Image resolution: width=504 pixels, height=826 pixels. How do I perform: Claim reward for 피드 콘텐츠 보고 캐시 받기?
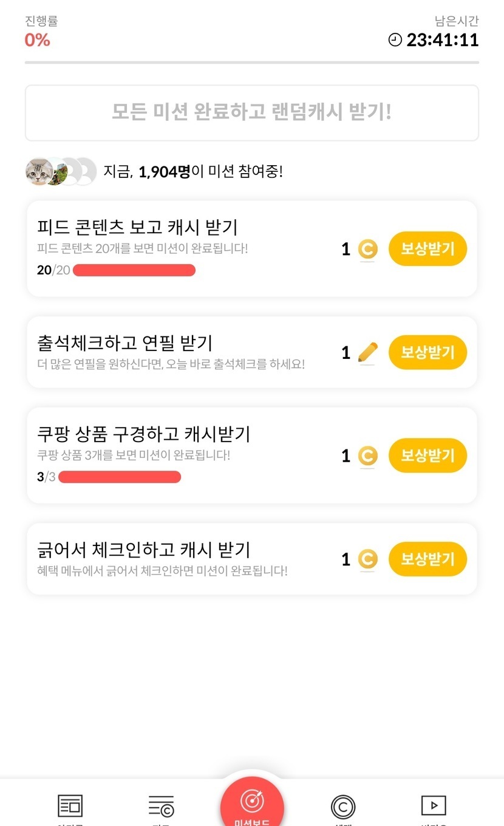click(x=427, y=249)
